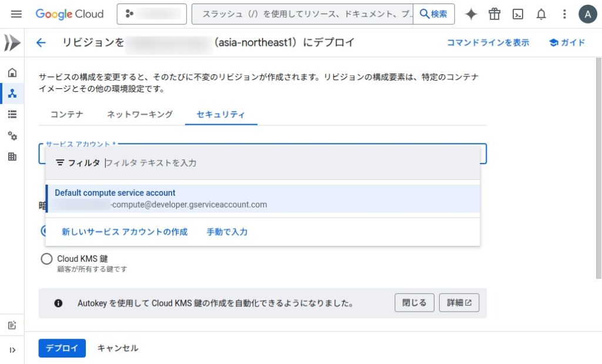
Task: Go back using the left arrow
Action: click(41, 43)
